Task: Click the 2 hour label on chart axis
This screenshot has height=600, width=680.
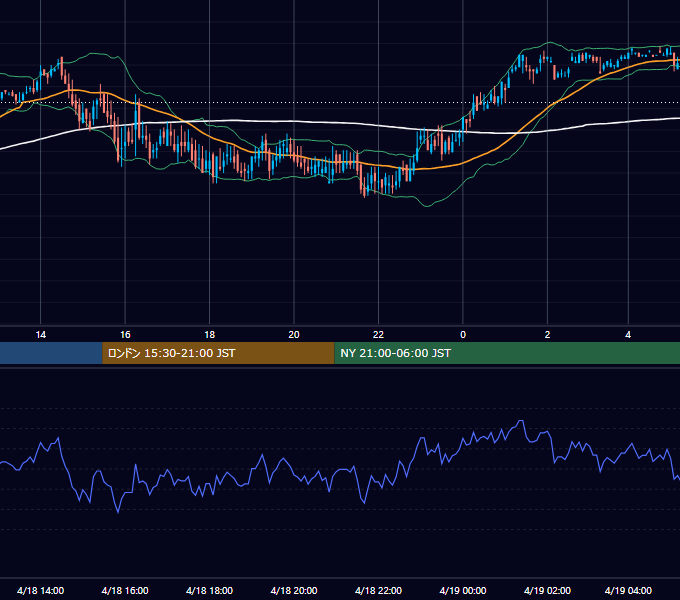Action: pos(547,335)
